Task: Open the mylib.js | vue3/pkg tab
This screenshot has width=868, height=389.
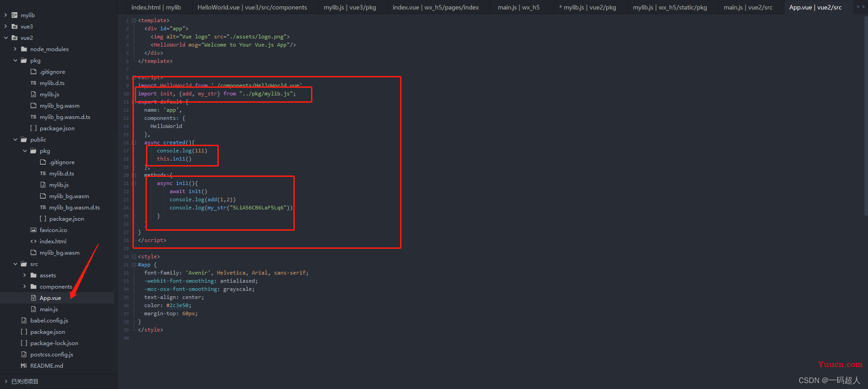Action: [x=350, y=7]
